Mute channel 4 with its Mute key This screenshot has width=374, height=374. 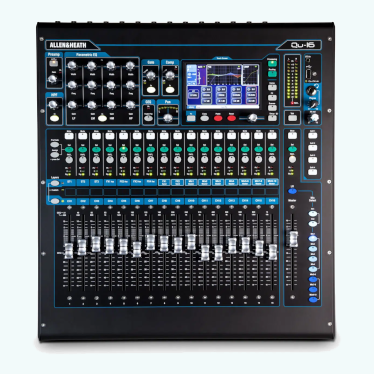coord(110,136)
